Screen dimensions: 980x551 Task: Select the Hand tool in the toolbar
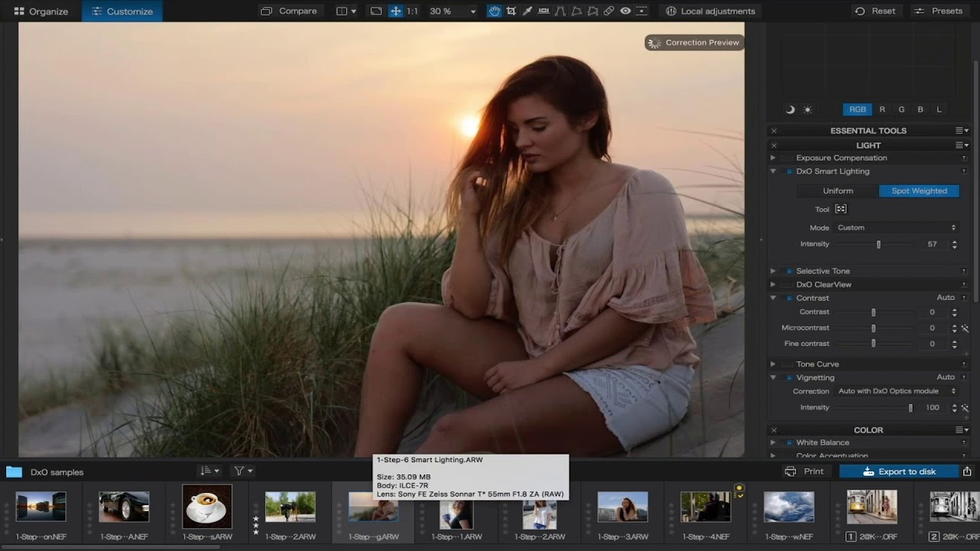tap(495, 11)
